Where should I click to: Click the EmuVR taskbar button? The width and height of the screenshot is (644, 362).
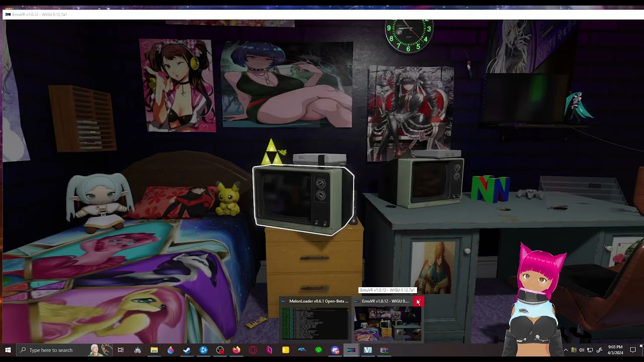pyautogui.click(x=351, y=350)
